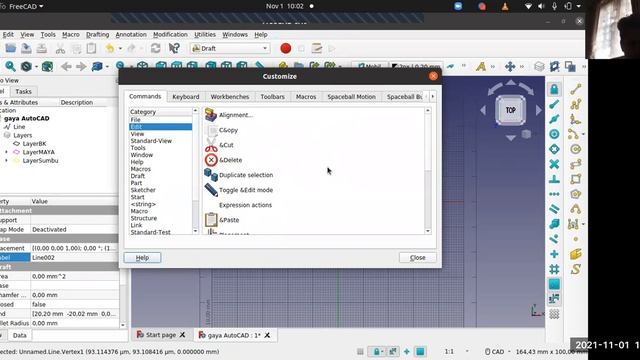Open the Tasks panel tab
This screenshot has height=360, width=640.
23,91
